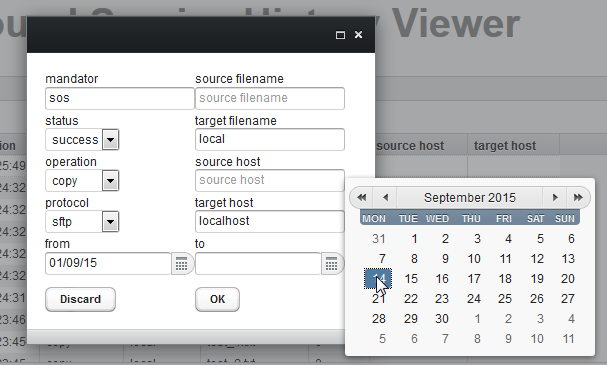The height and width of the screenshot is (365, 607).
Task: Open the calendar picker for the 'from' date
Action: click(182, 264)
